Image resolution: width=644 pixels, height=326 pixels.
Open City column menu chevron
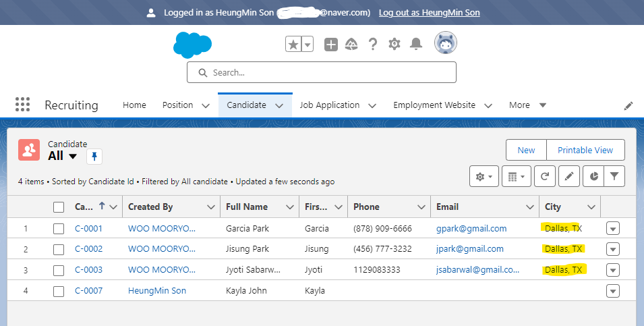591,207
